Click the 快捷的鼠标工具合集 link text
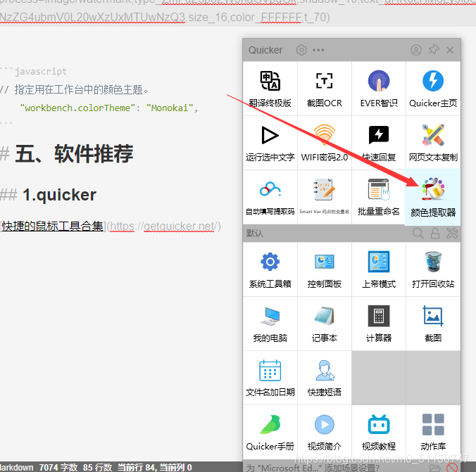 pyautogui.click(x=52, y=227)
